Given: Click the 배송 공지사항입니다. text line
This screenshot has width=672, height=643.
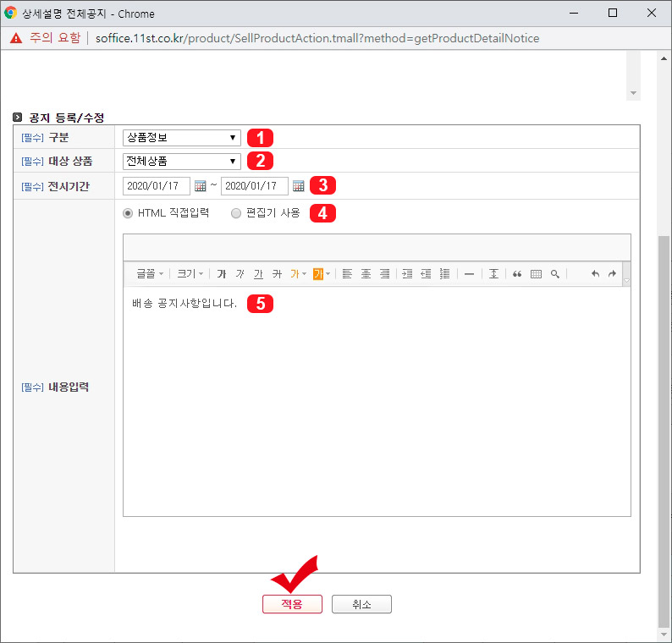Looking at the screenshot, I should [x=185, y=303].
